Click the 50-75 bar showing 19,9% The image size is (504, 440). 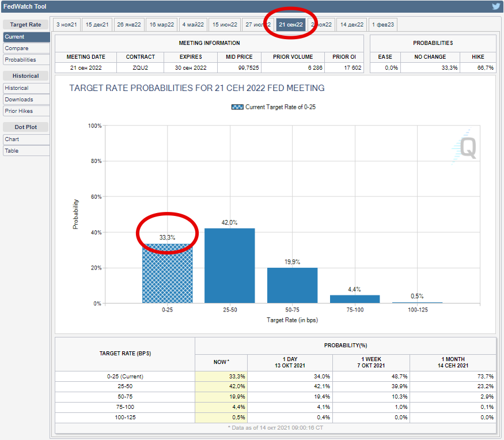(x=293, y=286)
